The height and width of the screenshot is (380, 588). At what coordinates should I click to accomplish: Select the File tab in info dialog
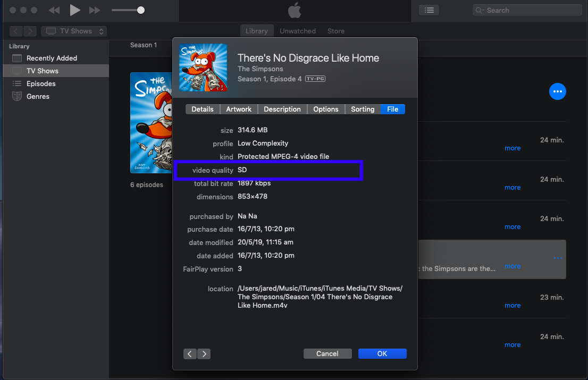pyautogui.click(x=393, y=109)
